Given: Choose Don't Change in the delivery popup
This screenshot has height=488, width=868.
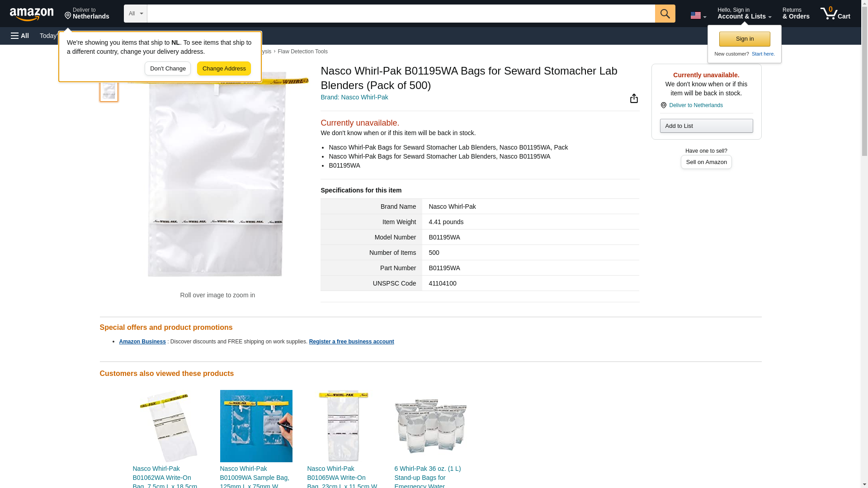Looking at the screenshot, I should point(168,69).
